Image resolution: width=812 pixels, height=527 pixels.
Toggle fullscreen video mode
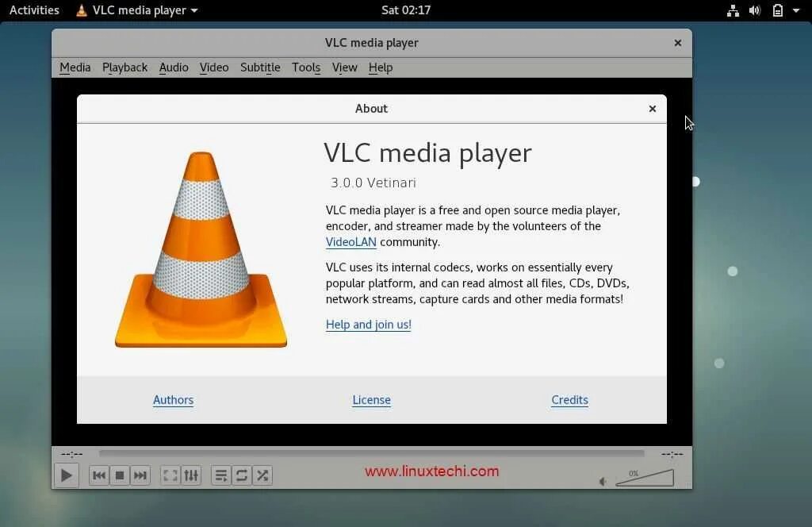170,475
